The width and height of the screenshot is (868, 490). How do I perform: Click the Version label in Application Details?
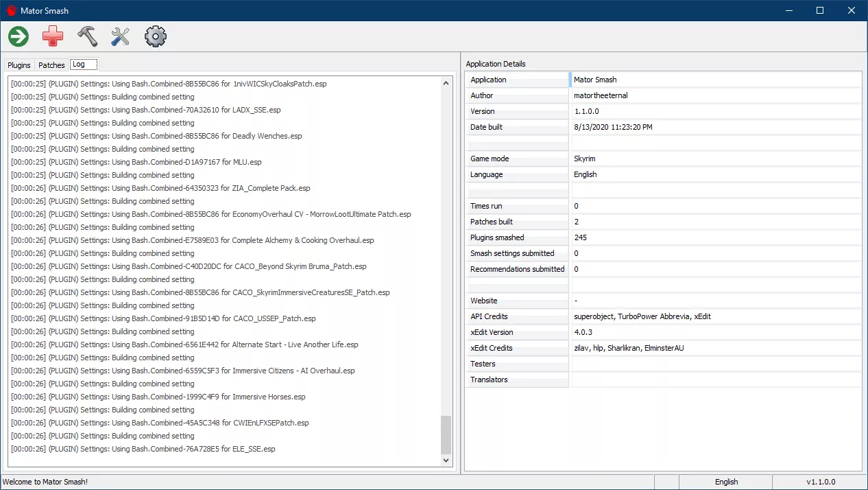pos(483,111)
